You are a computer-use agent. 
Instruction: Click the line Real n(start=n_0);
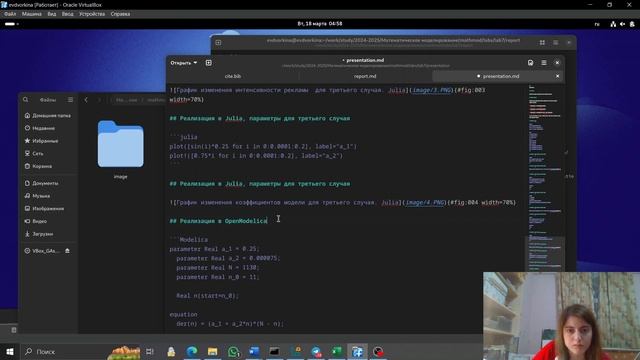point(207,296)
